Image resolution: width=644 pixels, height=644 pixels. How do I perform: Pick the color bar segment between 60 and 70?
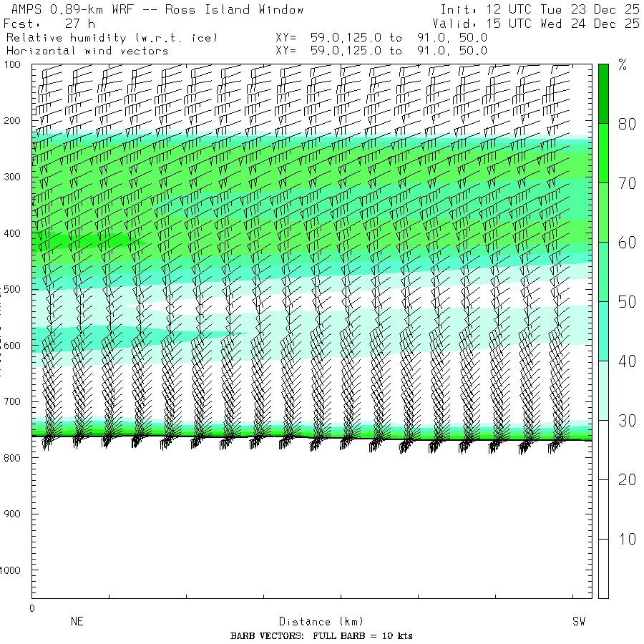coord(603,212)
